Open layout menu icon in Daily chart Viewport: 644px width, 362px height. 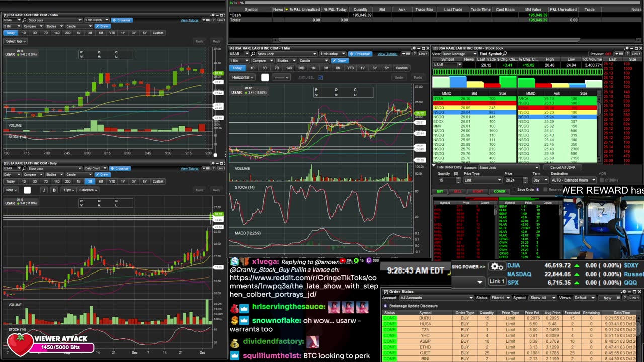pos(206,168)
